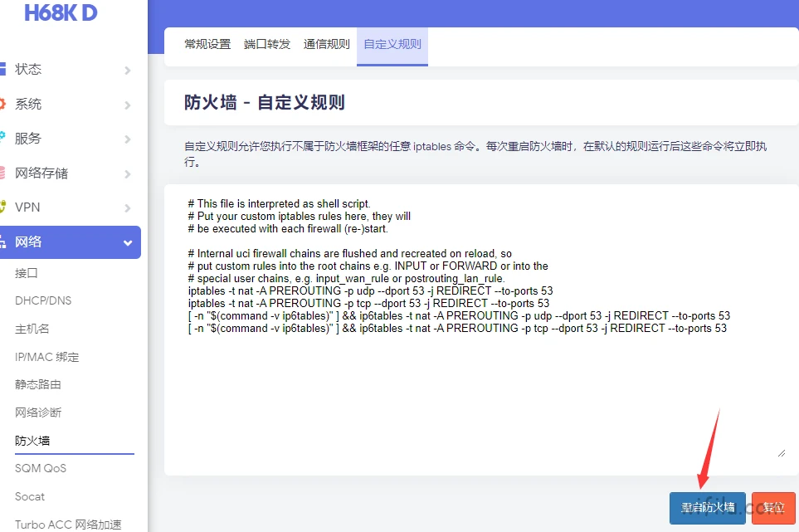Viewport: 799px width, 532px height.
Task: Open the 服务 menu item
Action: (x=28, y=138)
